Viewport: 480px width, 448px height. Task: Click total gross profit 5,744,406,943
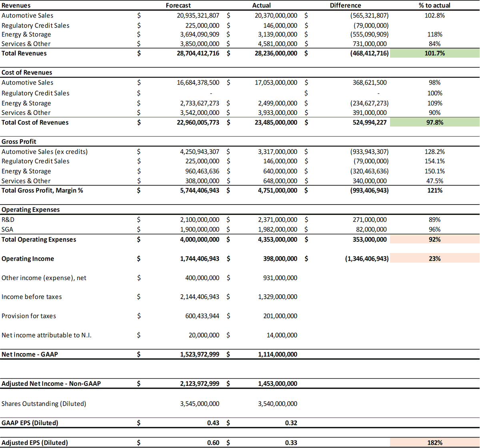pos(200,191)
